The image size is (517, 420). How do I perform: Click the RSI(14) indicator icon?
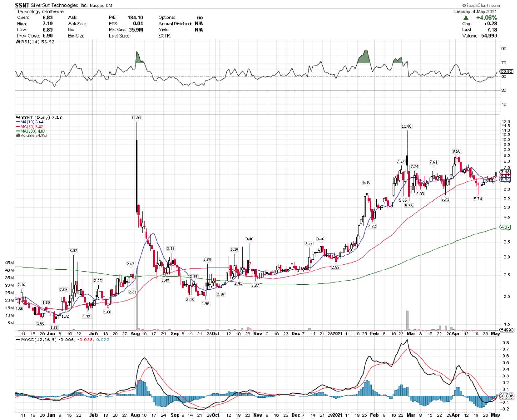18,42
